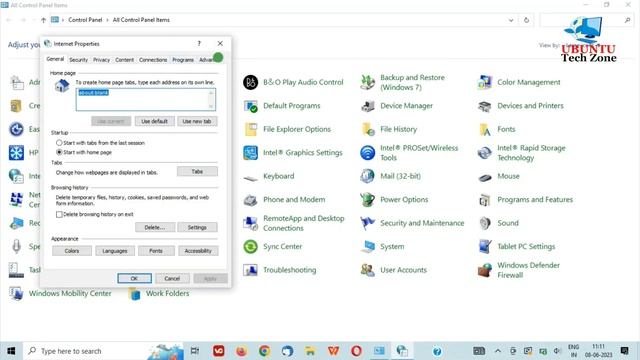Open Windows Mobility Center icon
The image size is (640, 360).
(16, 293)
